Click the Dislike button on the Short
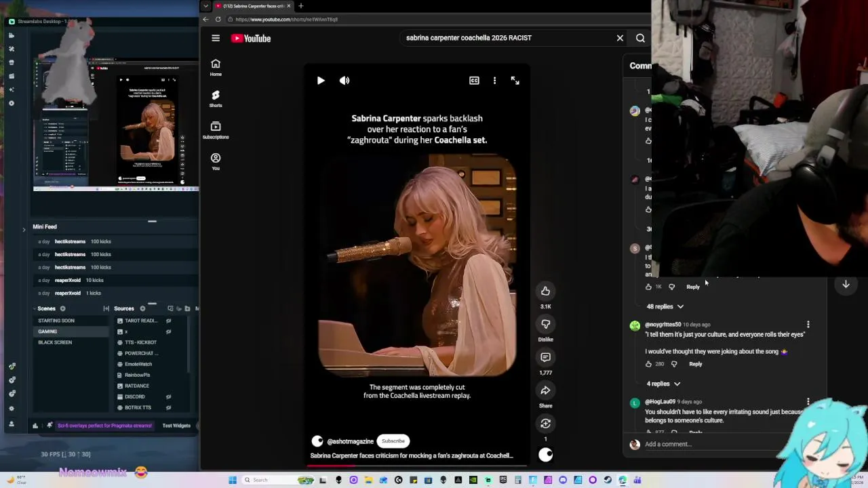The height and width of the screenshot is (488, 868). tap(545, 324)
